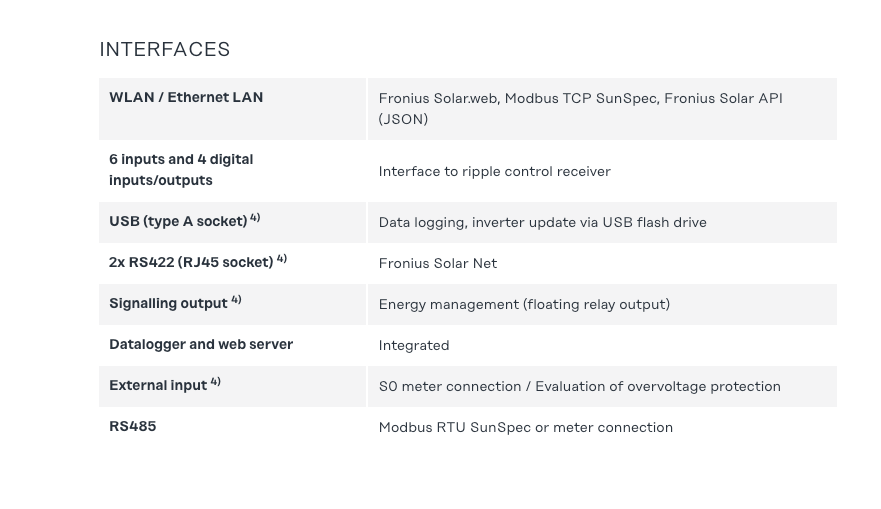881x509 pixels.
Task: Click the footnote 4) marker after Signalling output
Action: pyautogui.click(x=236, y=299)
